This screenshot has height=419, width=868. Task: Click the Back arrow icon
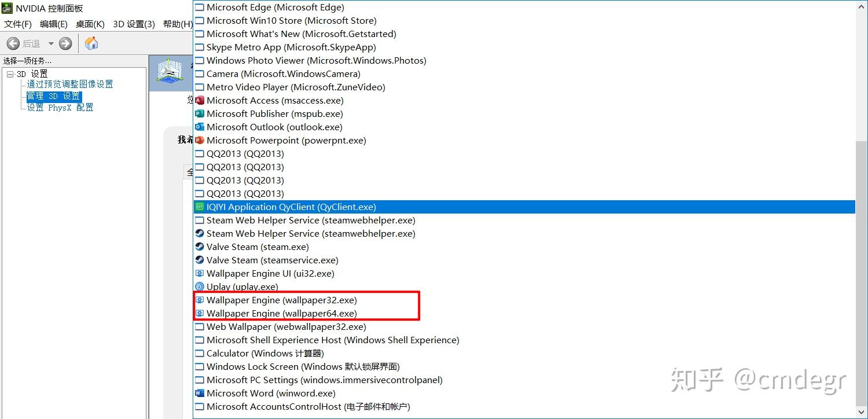click(x=13, y=43)
